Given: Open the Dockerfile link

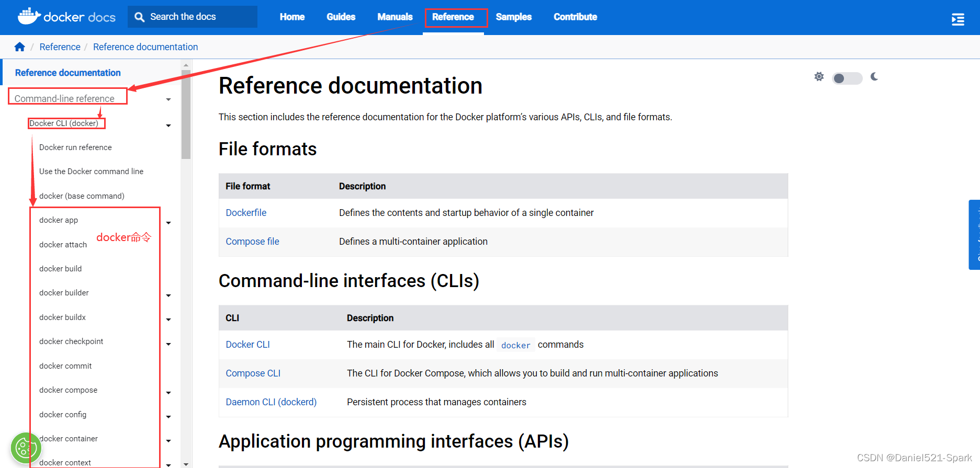Looking at the screenshot, I should (x=246, y=213).
